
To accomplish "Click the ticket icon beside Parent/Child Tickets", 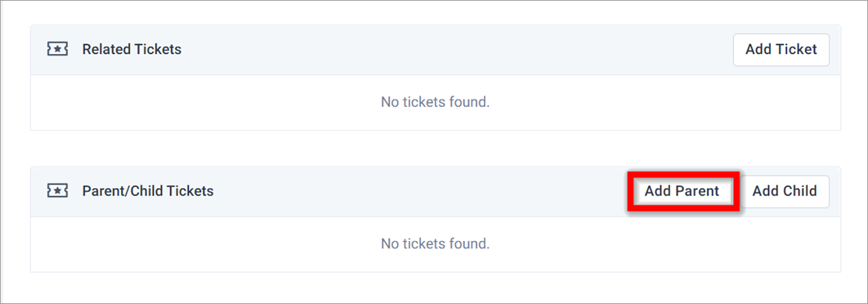I will click(x=57, y=191).
